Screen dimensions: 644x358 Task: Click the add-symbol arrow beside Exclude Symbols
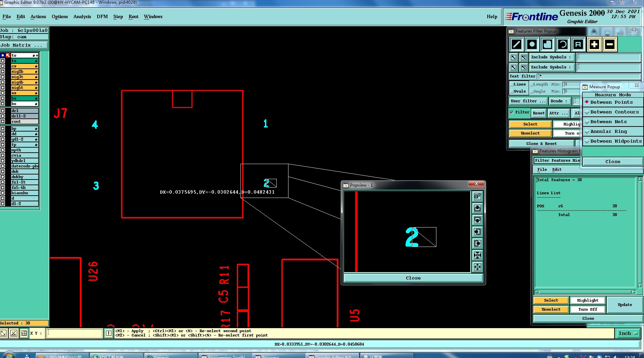[523, 67]
